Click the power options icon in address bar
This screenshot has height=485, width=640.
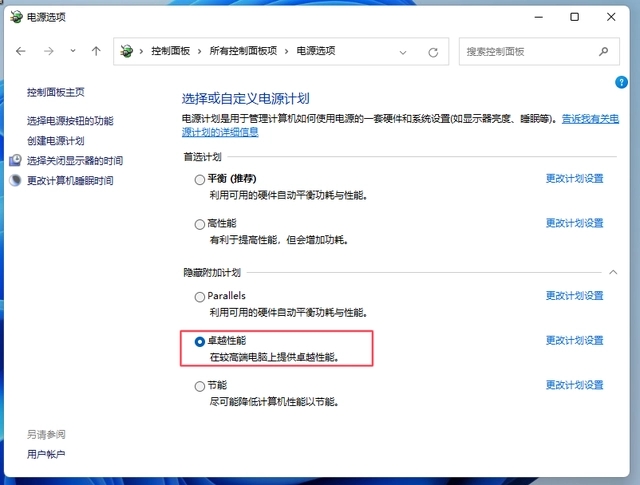[127, 51]
